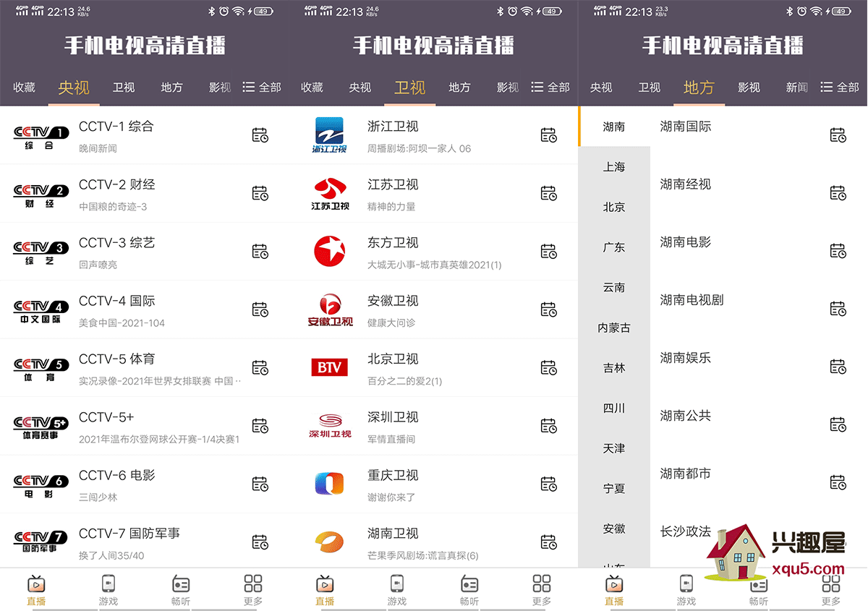Open program schedule for 深圳卫视
Screen dimensions: 868x611
pyautogui.click(x=549, y=426)
